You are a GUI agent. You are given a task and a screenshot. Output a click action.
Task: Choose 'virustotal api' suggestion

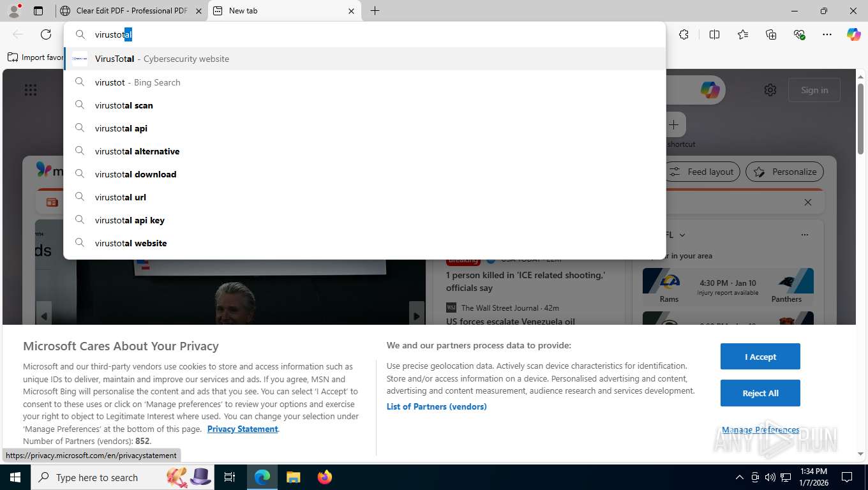click(364, 128)
